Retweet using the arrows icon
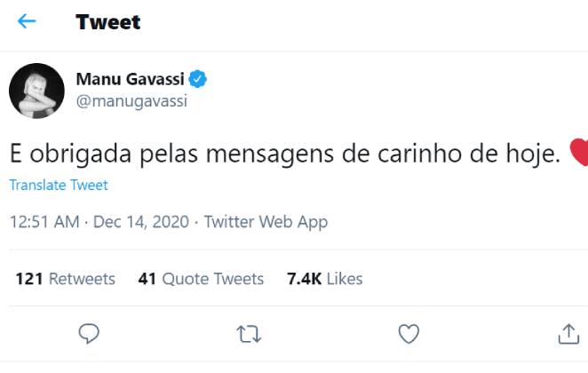588x373 pixels. (249, 334)
